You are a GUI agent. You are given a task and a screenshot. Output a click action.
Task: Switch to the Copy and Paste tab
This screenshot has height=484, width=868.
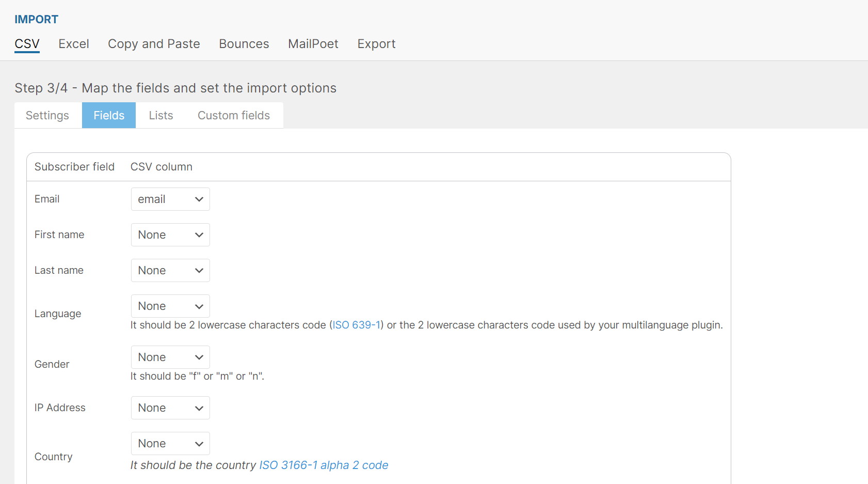pyautogui.click(x=153, y=44)
